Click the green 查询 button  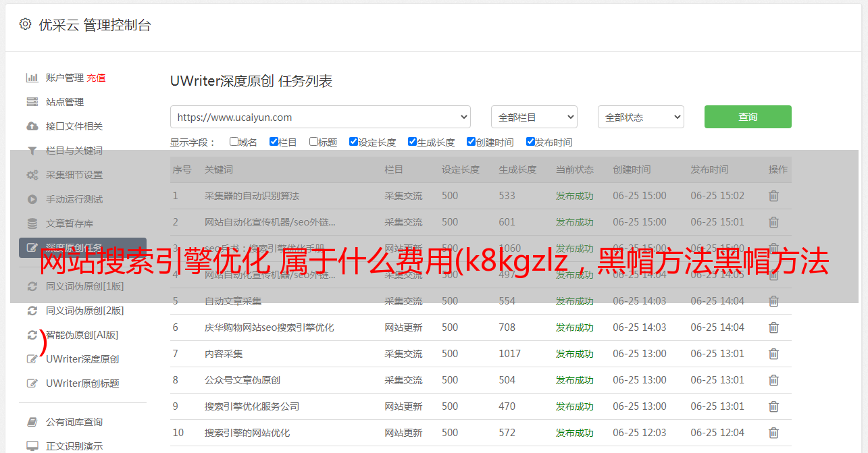coord(748,117)
